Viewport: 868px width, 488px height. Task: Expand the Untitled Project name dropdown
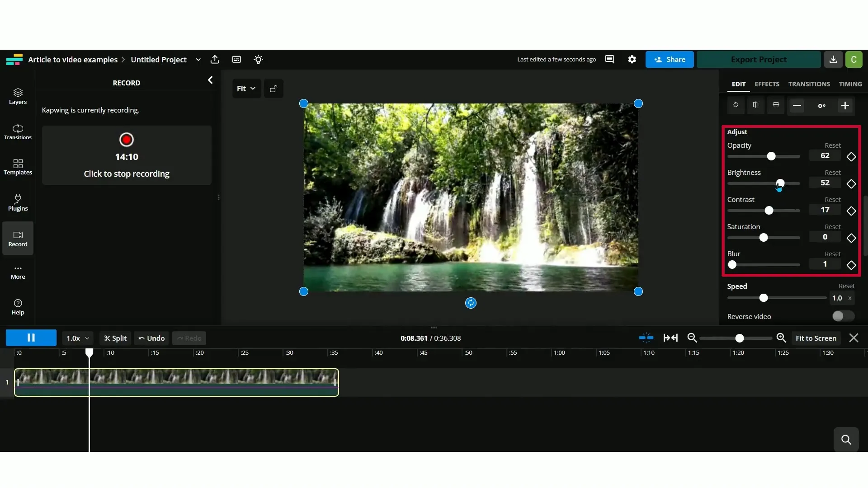pyautogui.click(x=198, y=60)
